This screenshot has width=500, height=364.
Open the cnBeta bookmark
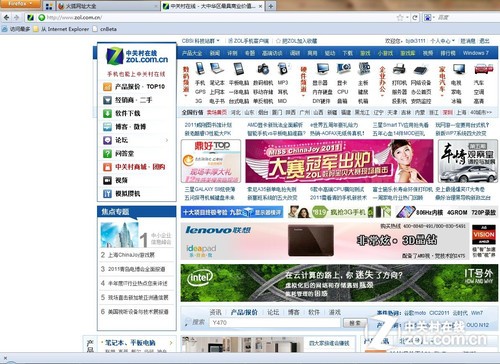point(105,29)
